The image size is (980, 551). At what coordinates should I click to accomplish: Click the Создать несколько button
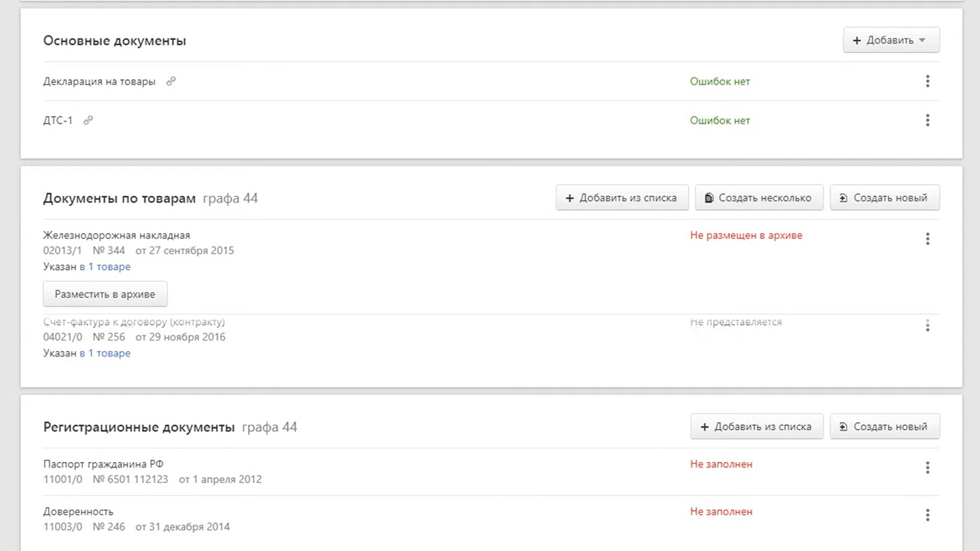pos(759,198)
